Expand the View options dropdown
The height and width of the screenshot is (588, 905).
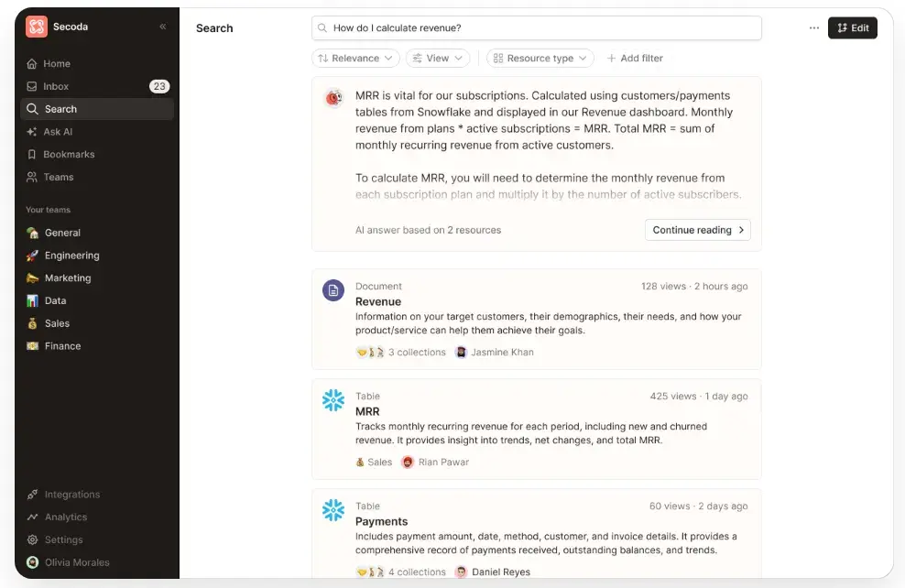click(x=437, y=59)
